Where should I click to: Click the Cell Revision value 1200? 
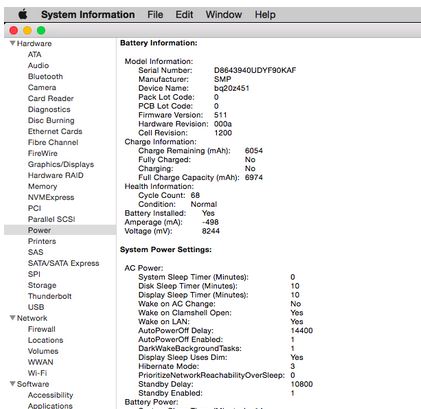pos(223,133)
